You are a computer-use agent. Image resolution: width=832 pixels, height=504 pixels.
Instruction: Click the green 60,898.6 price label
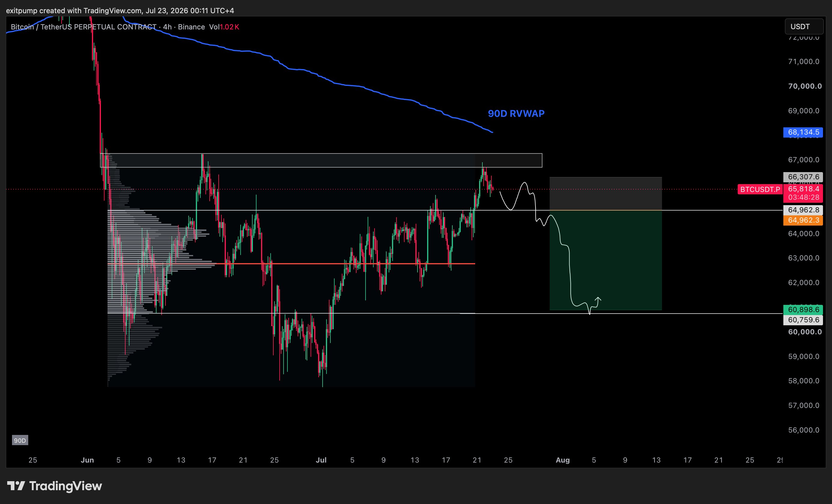tap(803, 310)
